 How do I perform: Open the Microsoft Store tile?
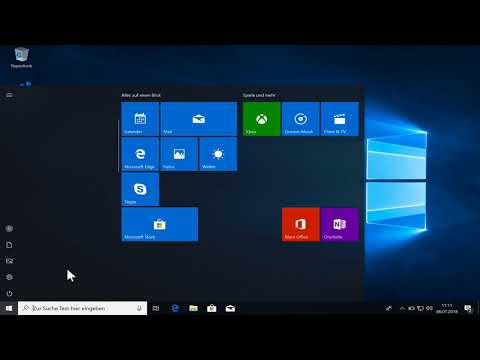160,224
